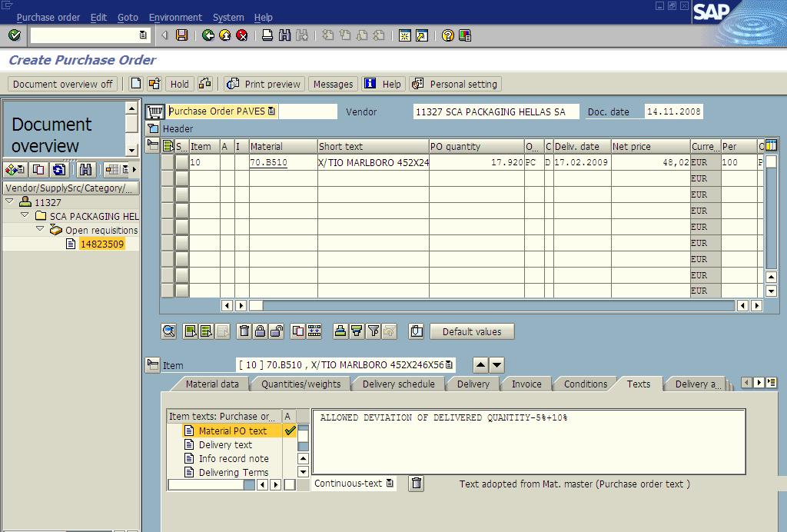Screen dimensions: 787x532
Task: Click the Create new session icon
Action: (404, 35)
